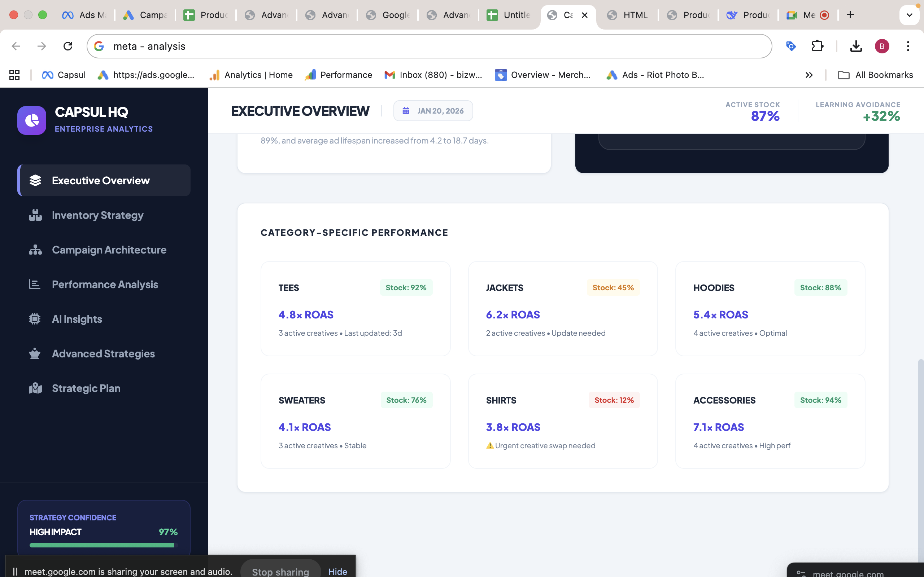Click the Jan 20, 2026 date selector
Image resolution: width=924 pixels, height=577 pixels.
(x=433, y=111)
